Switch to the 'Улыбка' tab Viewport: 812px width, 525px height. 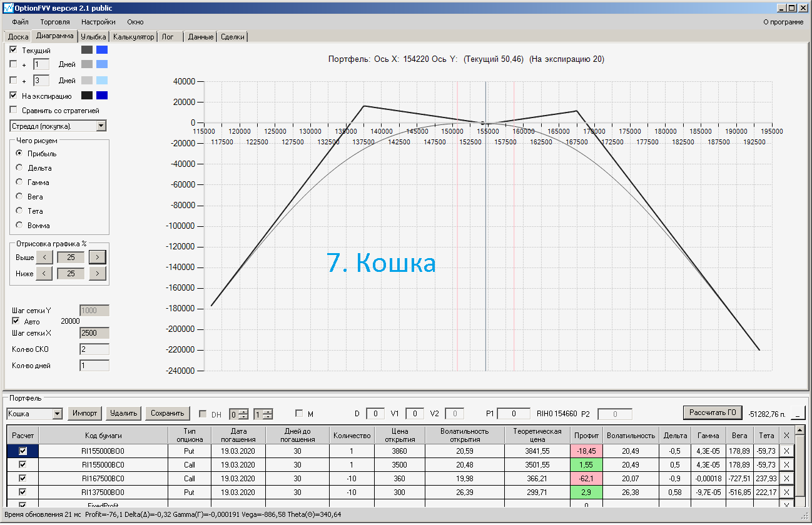click(94, 37)
